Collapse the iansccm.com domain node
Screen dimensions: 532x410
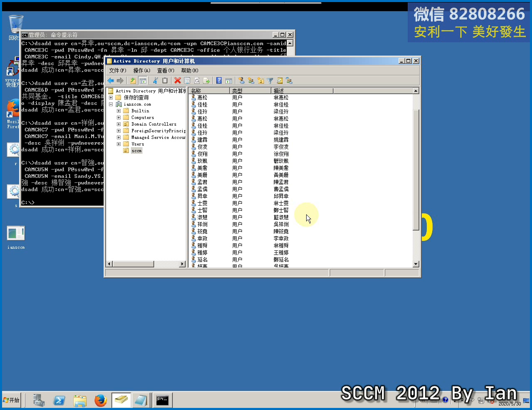pyautogui.click(x=111, y=104)
